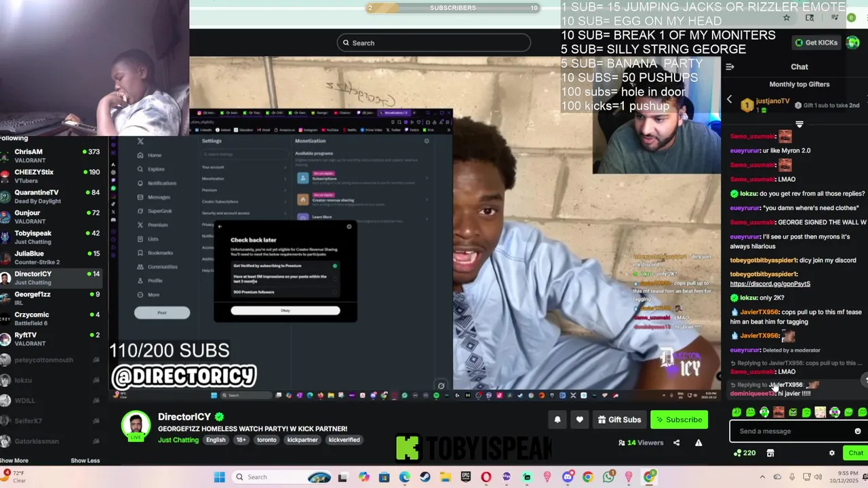This screenshot has height=488, width=868.
Task: Expand the top gifters dropdown arrow
Action: pyautogui.click(x=799, y=125)
